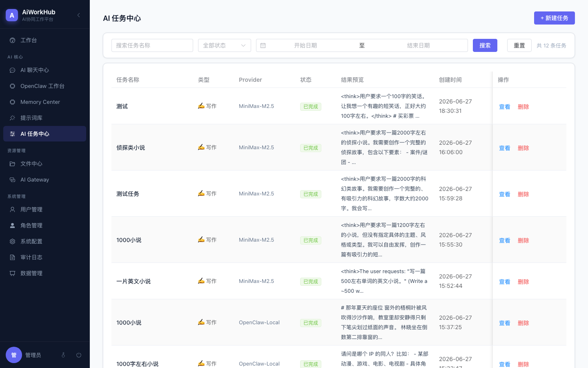View the 测试任务 row
The width and height of the screenshot is (588, 368).
click(505, 194)
